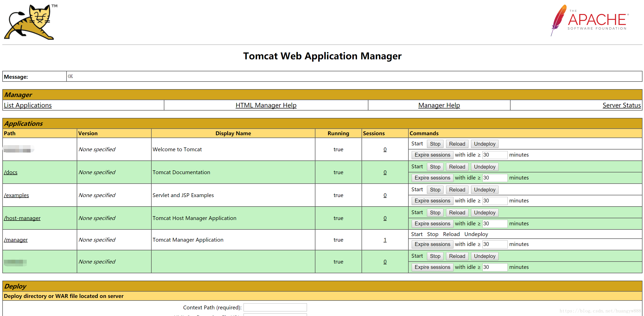Click idle minutes field for /host-manager row

(x=495, y=224)
